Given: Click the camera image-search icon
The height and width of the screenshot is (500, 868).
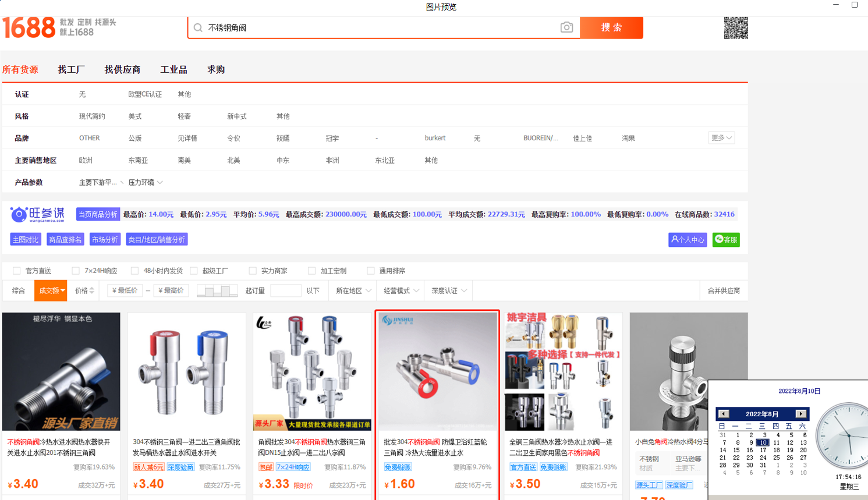Looking at the screenshot, I should tap(566, 27).
